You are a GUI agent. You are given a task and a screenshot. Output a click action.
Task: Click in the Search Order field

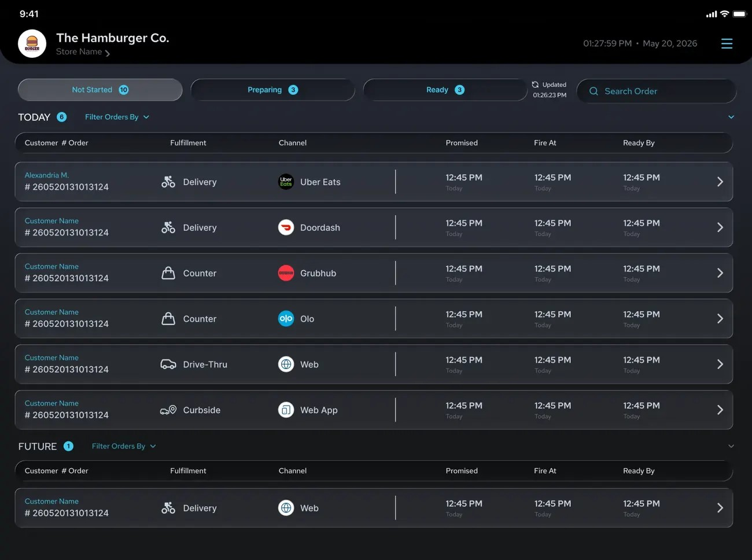pos(657,91)
